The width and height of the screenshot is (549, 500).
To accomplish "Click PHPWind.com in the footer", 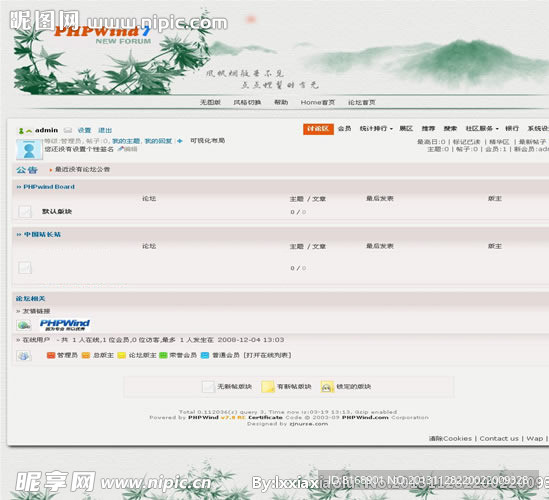I will click(x=365, y=417).
